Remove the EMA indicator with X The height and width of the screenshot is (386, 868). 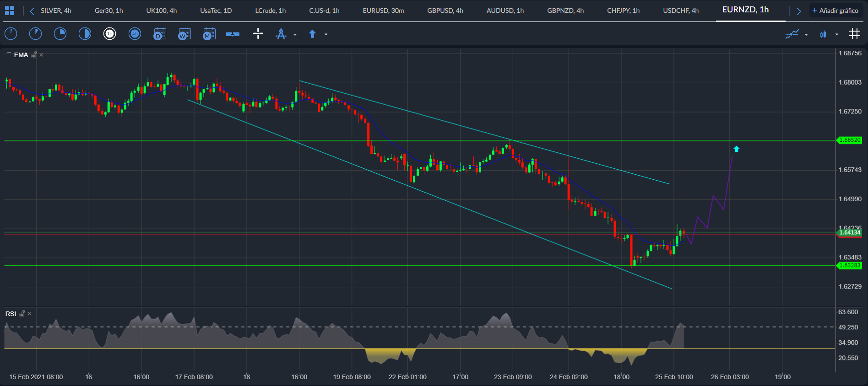pyautogui.click(x=41, y=55)
